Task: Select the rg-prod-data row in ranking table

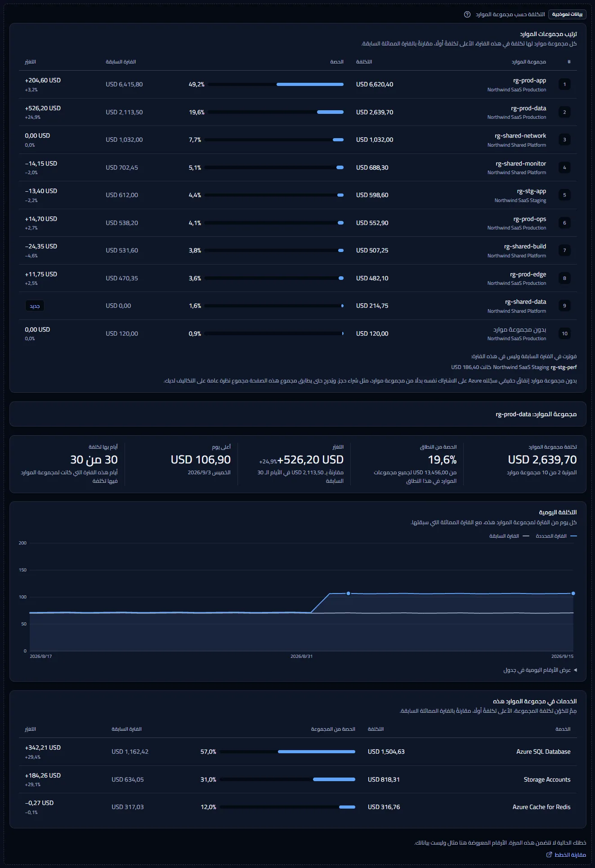Action: [298, 112]
